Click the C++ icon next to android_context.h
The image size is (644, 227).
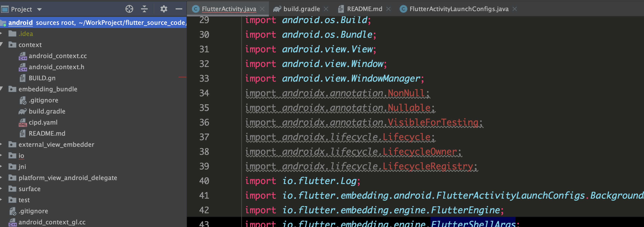(23, 67)
